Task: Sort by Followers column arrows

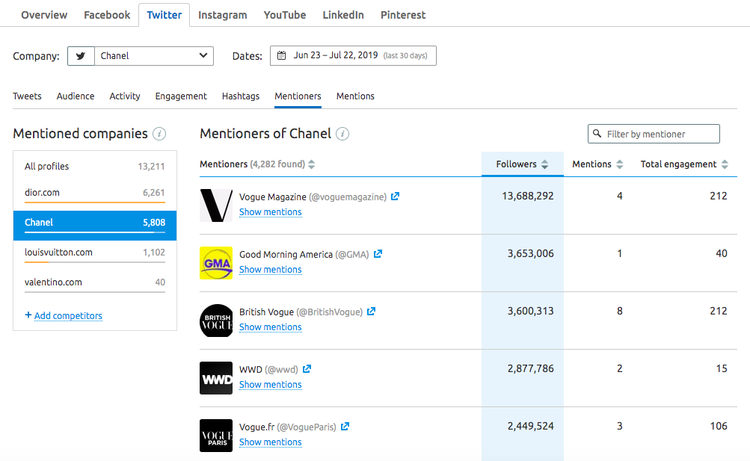Action: 545,165
